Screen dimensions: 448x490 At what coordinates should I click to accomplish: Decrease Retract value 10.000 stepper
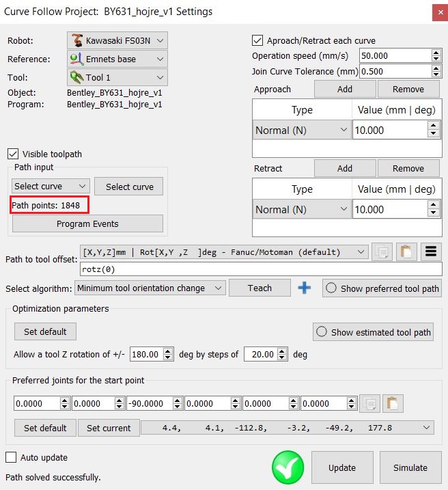click(x=434, y=213)
